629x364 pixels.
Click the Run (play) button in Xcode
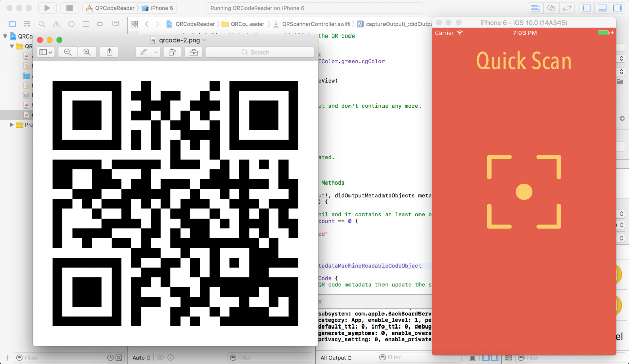point(47,8)
